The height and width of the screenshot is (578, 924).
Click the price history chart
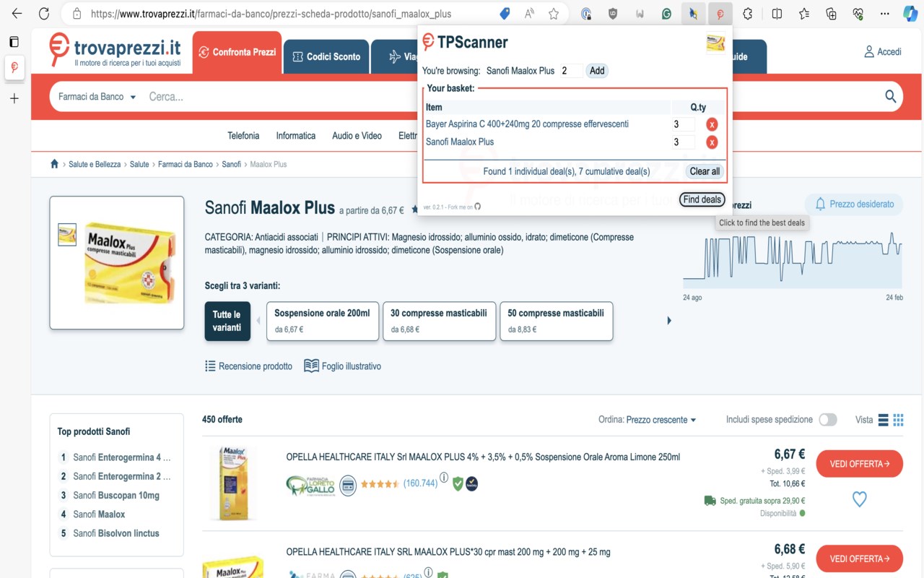coord(792,260)
